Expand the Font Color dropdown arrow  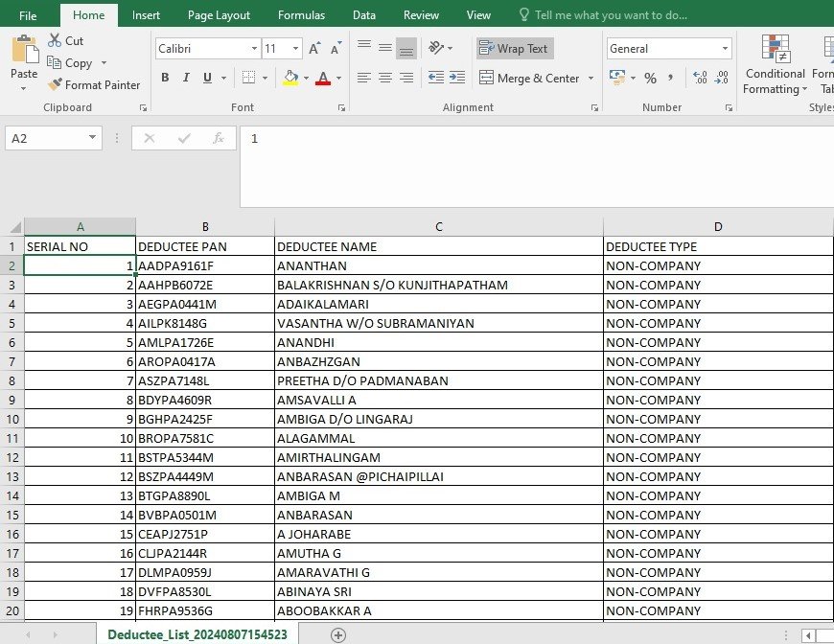(340, 79)
